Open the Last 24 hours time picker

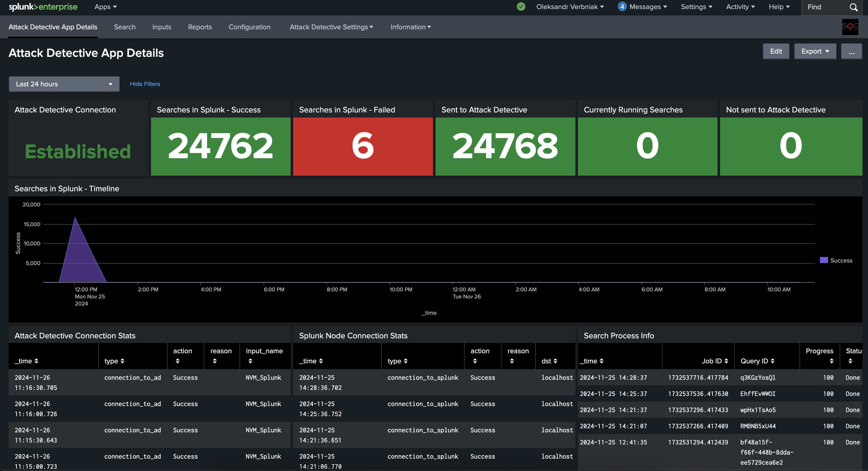[64, 84]
